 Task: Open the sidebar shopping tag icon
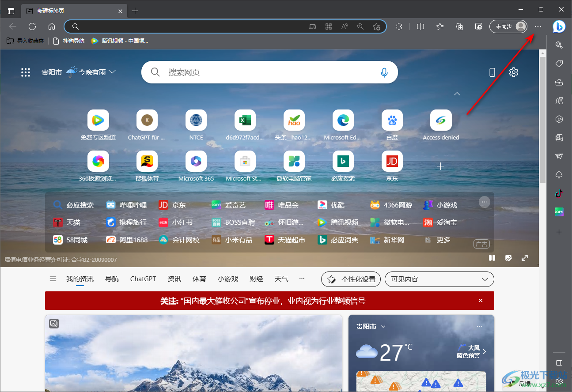coord(559,64)
